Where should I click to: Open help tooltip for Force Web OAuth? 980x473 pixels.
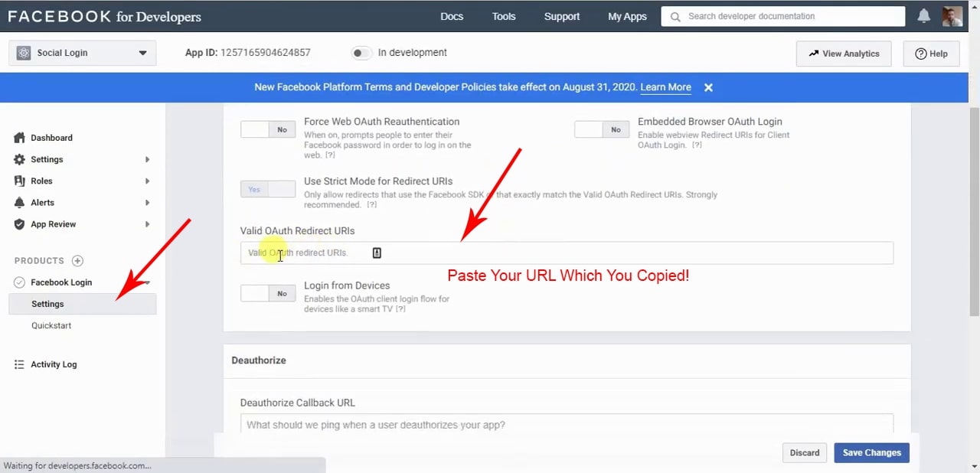pos(330,155)
